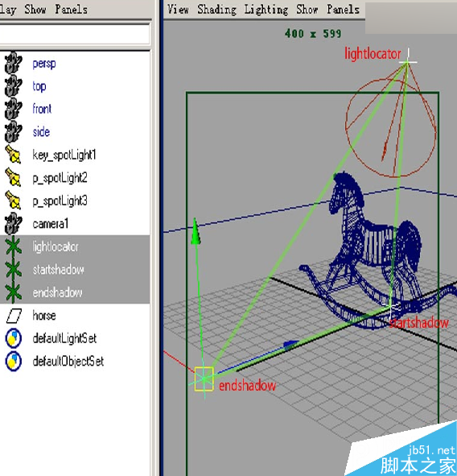Click the startshadow label in viewport

pyautogui.click(x=418, y=322)
